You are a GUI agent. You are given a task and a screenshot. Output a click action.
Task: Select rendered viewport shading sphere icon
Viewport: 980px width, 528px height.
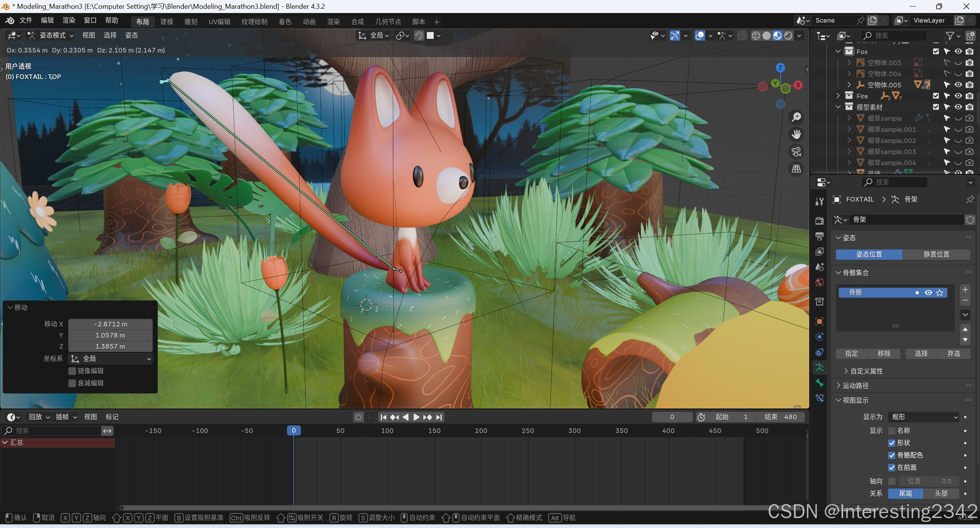pyautogui.click(x=788, y=36)
